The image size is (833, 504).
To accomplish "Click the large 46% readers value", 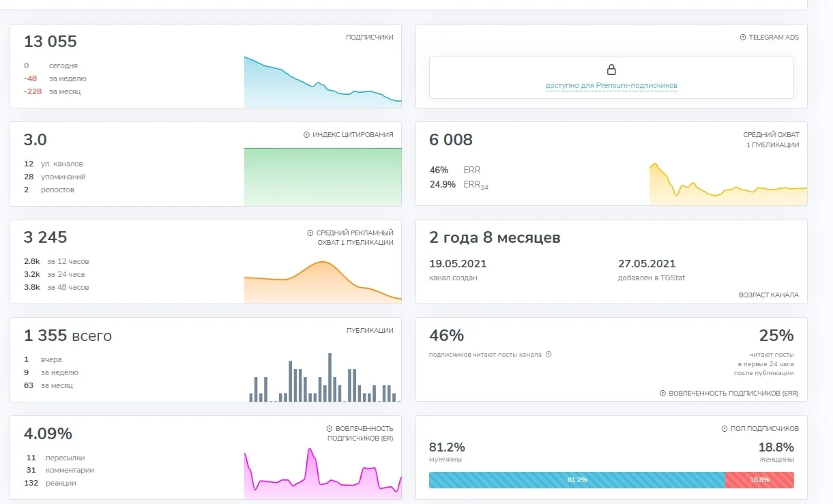I will click(447, 336).
